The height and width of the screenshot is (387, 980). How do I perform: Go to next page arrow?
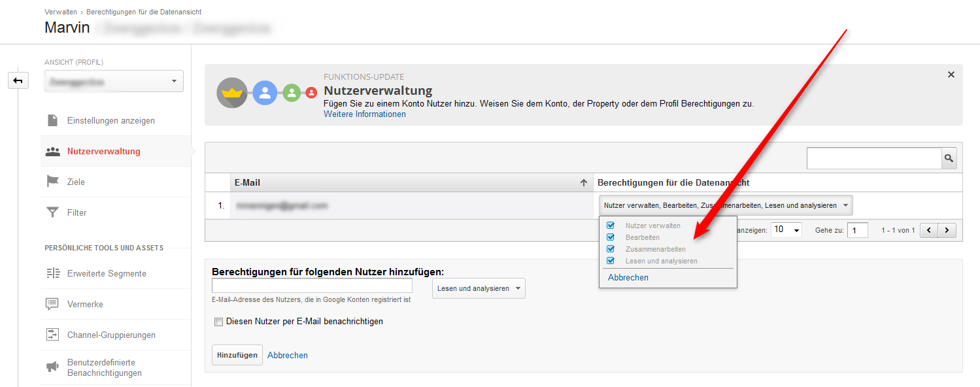(947, 230)
